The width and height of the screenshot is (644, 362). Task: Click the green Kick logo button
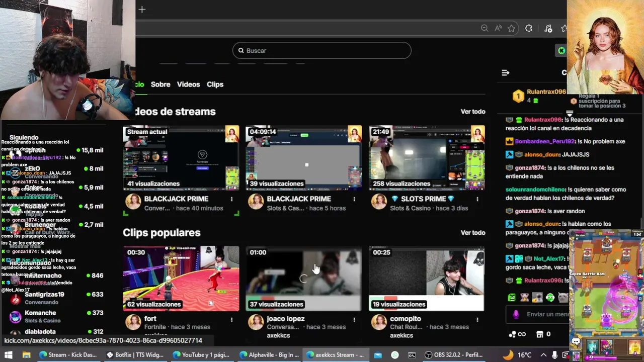click(561, 50)
